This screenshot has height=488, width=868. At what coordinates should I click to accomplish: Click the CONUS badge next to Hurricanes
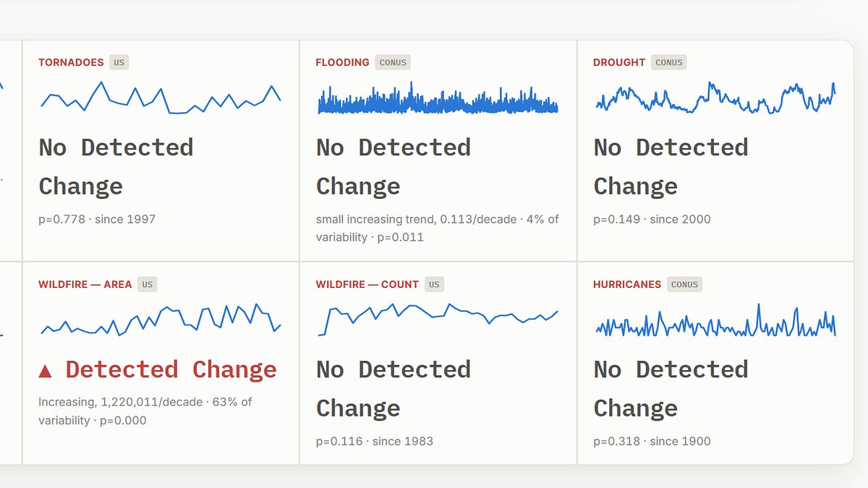(684, 284)
